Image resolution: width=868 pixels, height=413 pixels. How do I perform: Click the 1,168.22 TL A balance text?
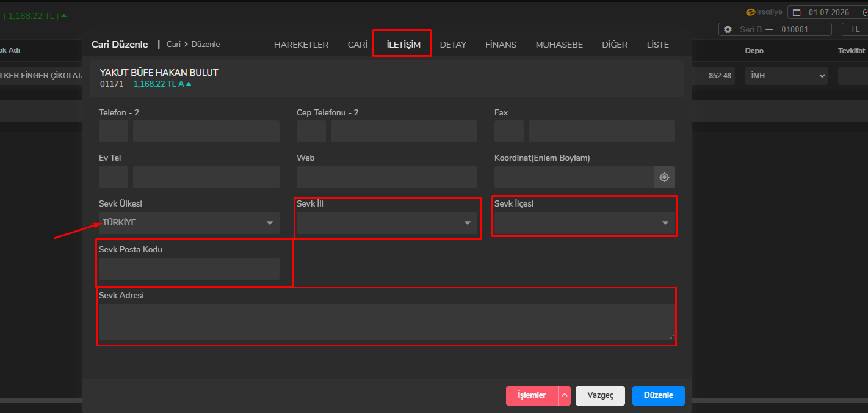(x=159, y=84)
